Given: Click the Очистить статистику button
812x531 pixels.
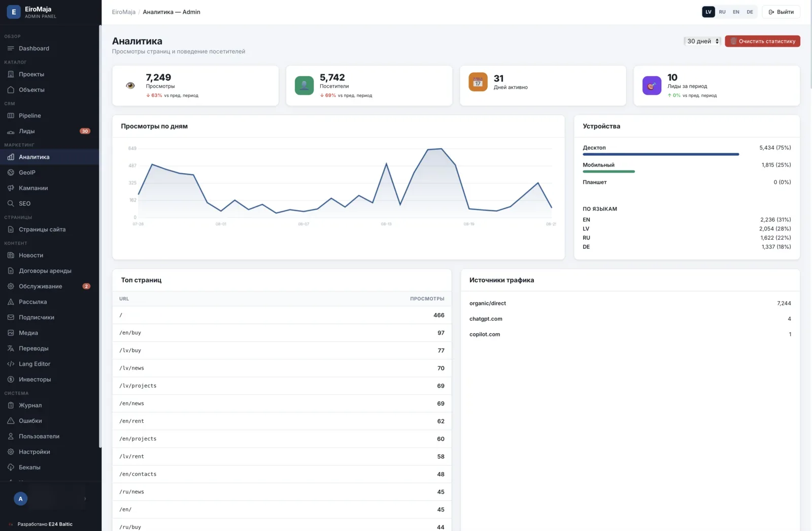Looking at the screenshot, I should coord(762,41).
